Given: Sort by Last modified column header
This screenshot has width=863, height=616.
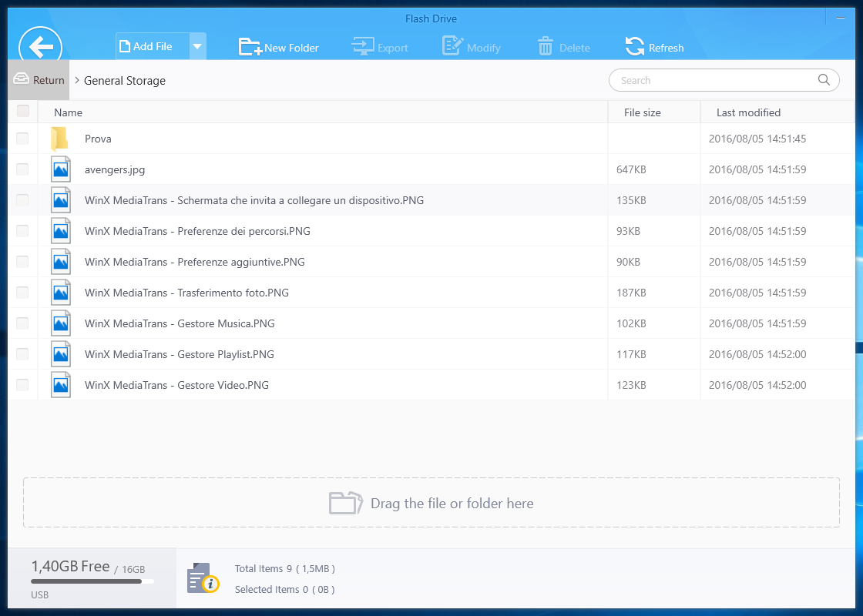Looking at the screenshot, I should click(777, 112).
